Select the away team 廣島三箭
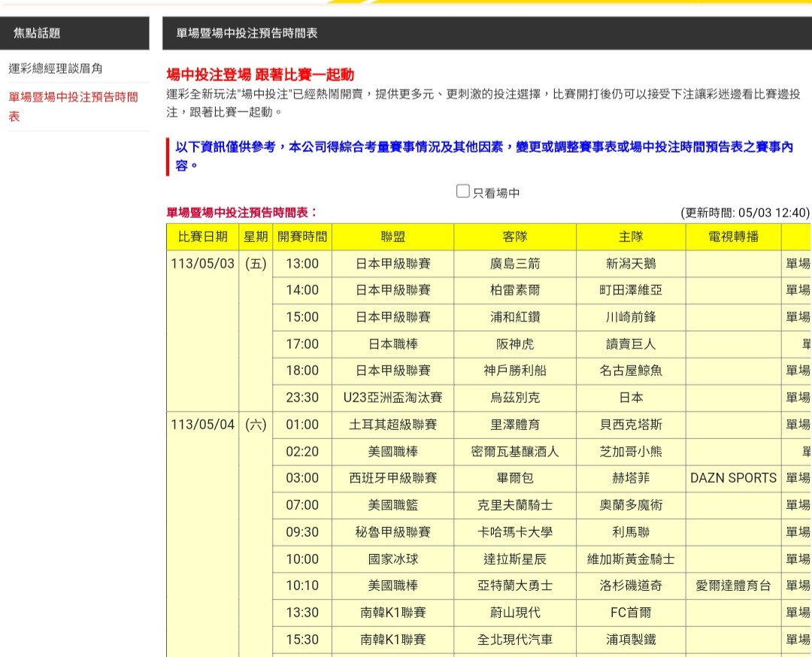Viewport: 812px width, 657px height. [515, 264]
